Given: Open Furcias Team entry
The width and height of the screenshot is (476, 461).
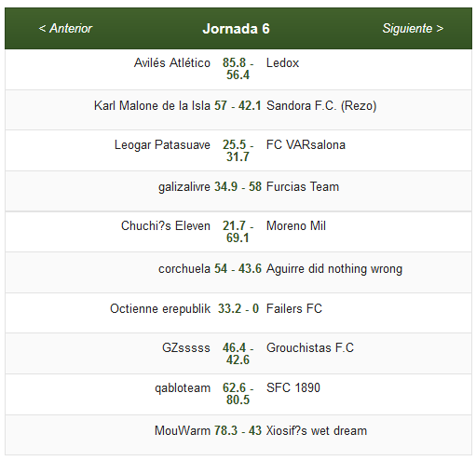Looking at the screenshot, I should [303, 186].
